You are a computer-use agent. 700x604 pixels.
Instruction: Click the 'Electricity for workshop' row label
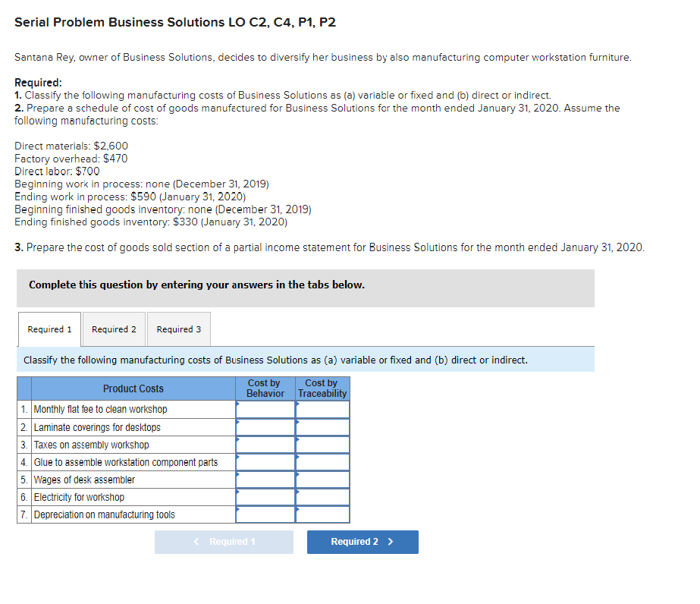point(79,497)
